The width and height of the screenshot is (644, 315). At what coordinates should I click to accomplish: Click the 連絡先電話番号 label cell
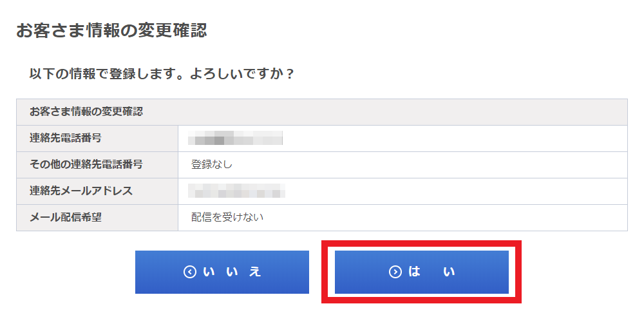97,138
